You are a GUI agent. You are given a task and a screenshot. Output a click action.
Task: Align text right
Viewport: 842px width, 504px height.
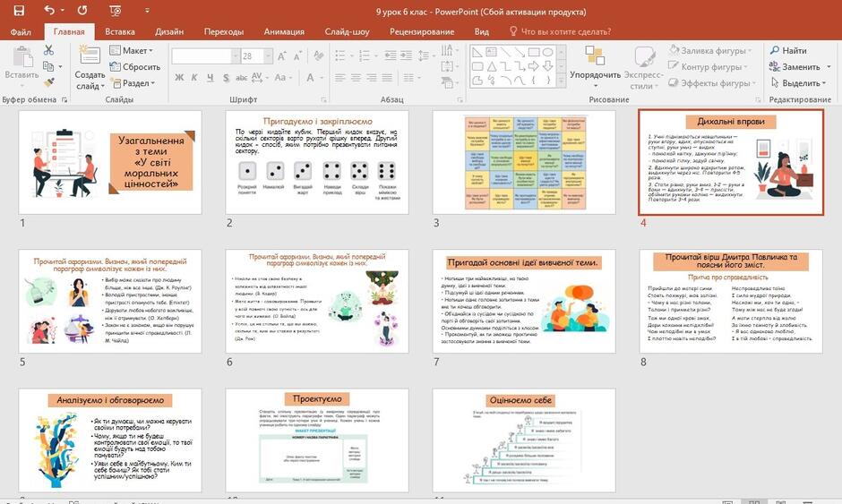point(372,78)
